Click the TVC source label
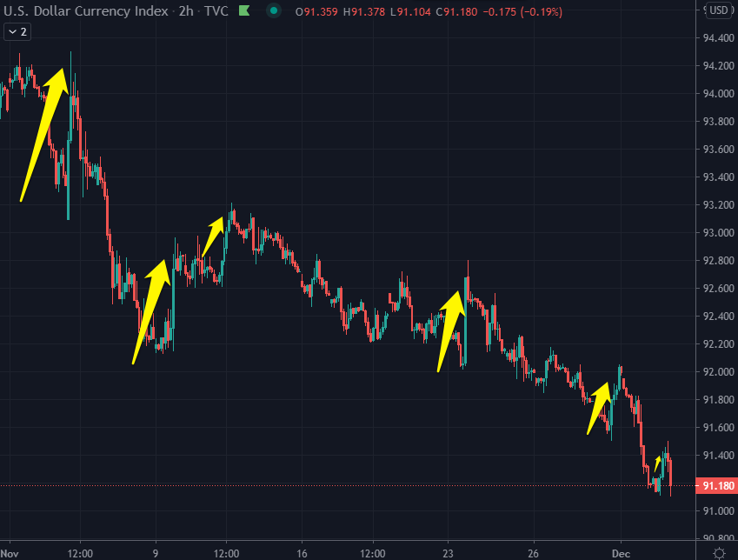 (x=216, y=10)
